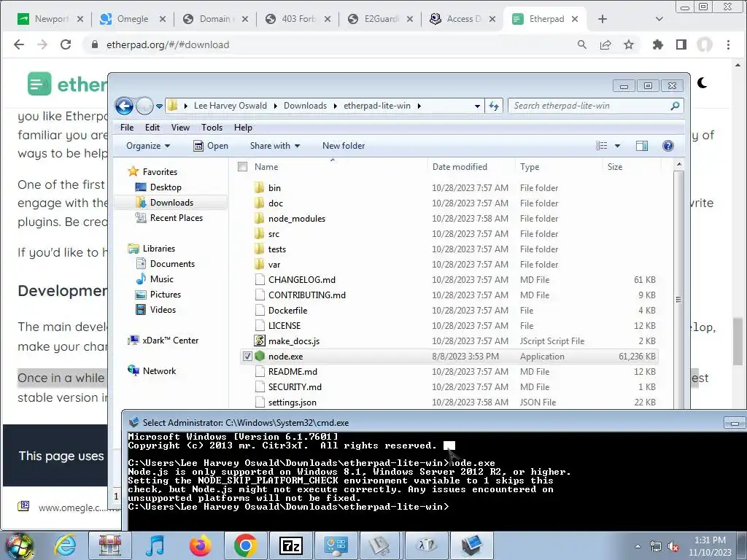Click the Chrome address bar URL
Screen dimensions: 747x560
click(x=168, y=44)
